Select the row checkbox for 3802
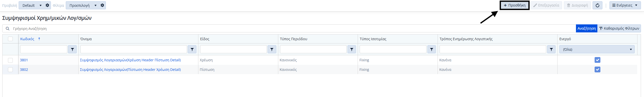The height and width of the screenshot is (97, 644). 10,70
